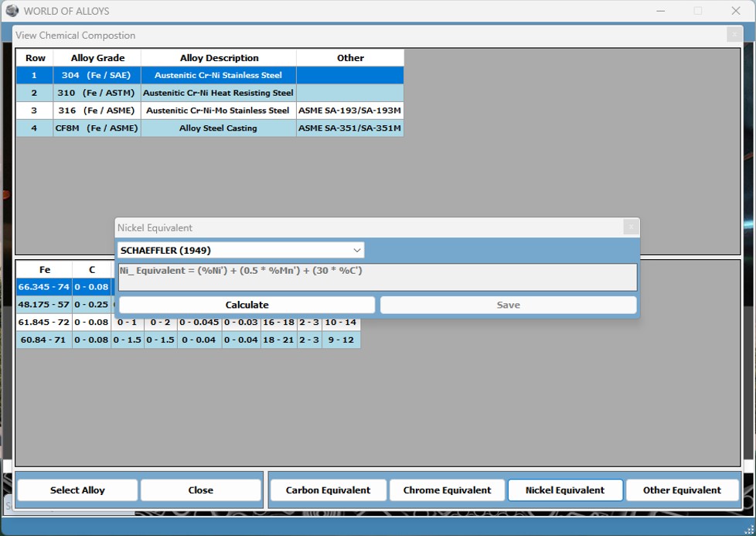Image resolution: width=756 pixels, height=536 pixels.
Task: Click Fe value 48.175 - 57
Action: coord(44,305)
